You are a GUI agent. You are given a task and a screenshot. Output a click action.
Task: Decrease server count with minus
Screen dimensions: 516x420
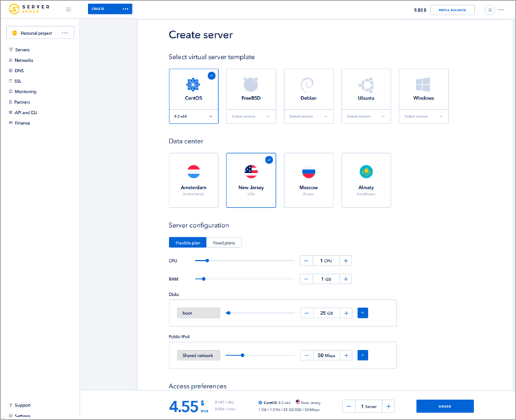[x=349, y=406]
